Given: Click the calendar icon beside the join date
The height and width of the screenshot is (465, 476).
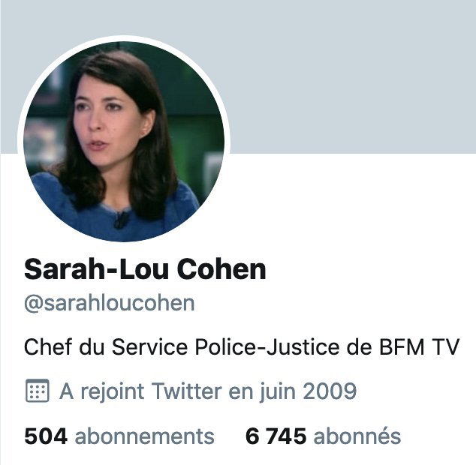Looking at the screenshot, I should (37, 391).
